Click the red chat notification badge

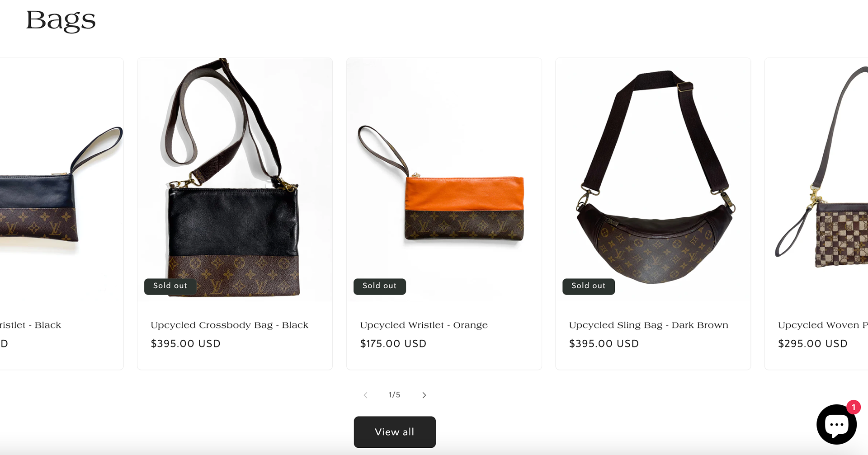click(853, 407)
